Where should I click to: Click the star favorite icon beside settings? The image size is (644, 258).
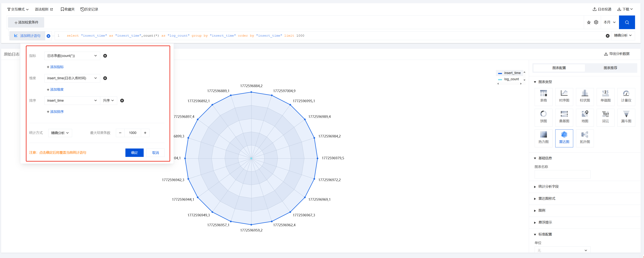click(588, 23)
